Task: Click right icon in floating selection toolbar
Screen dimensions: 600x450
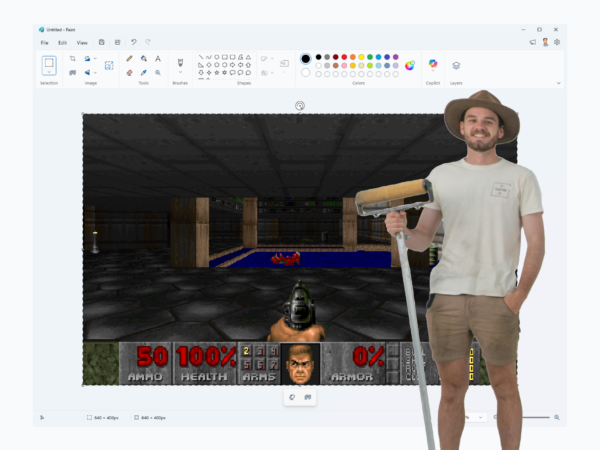Action: 308,397
